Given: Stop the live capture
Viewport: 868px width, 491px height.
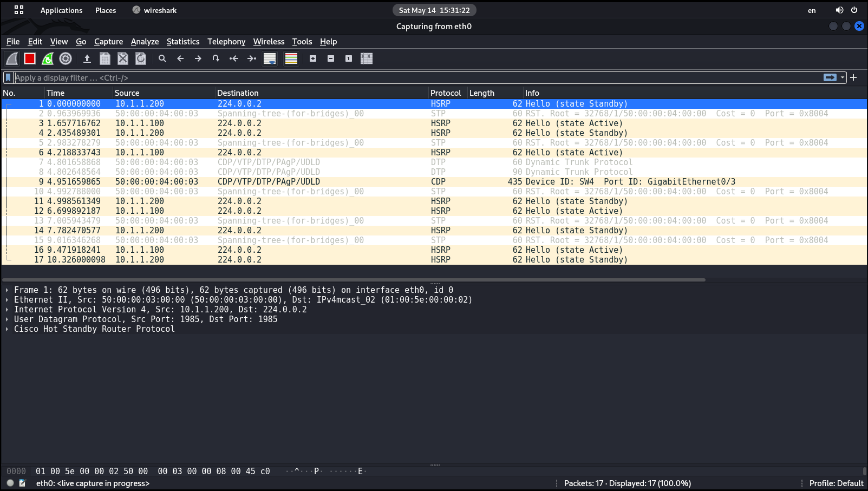Looking at the screenshot, I should [x=29, y=58].
